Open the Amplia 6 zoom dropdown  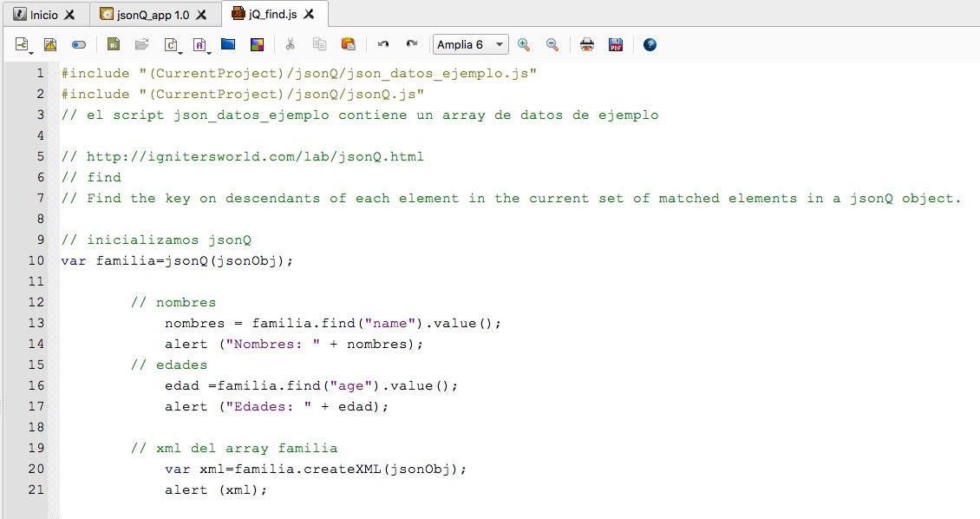coord(471,44)
